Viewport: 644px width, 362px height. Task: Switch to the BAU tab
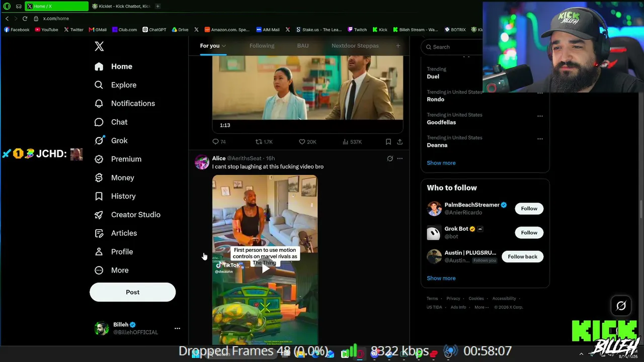click(303, 46)
